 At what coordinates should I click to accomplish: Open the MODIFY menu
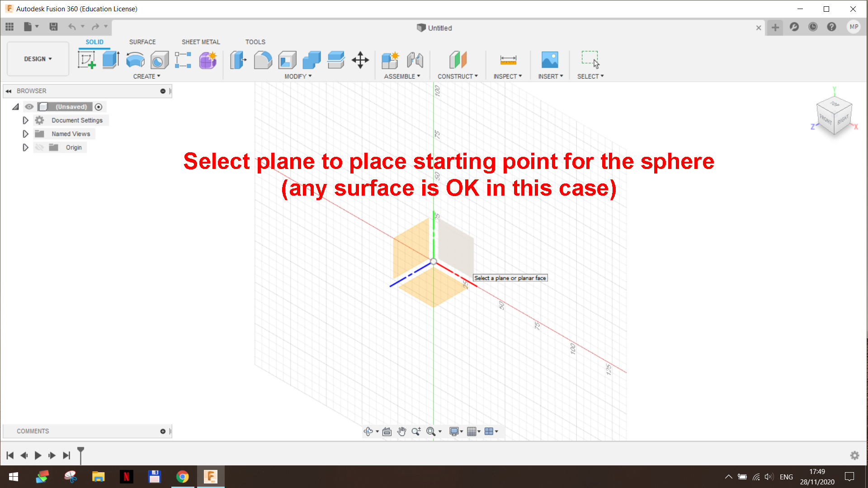[x=298, y=76]
